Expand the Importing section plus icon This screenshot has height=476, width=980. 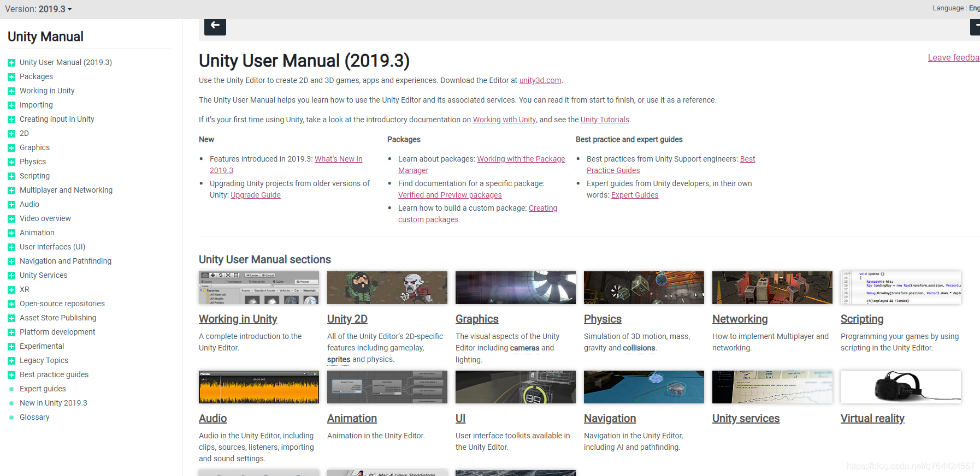(x=11, y=105)
